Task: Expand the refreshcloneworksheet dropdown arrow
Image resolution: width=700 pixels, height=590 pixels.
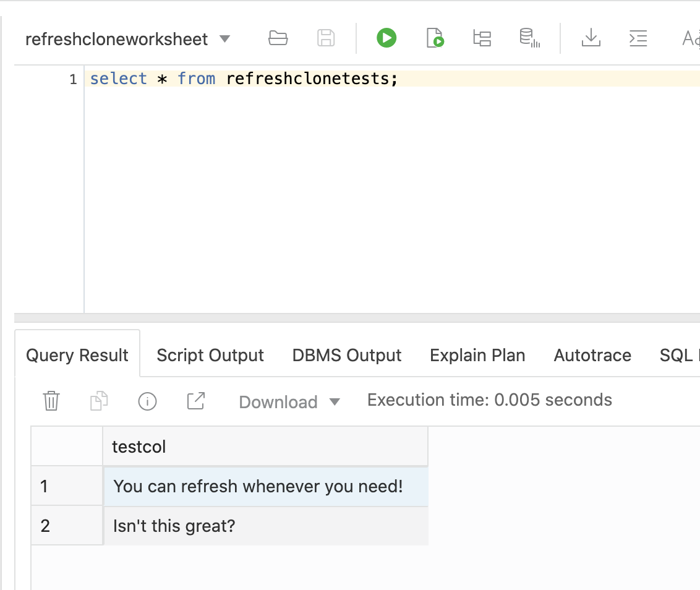Action: 225,39
